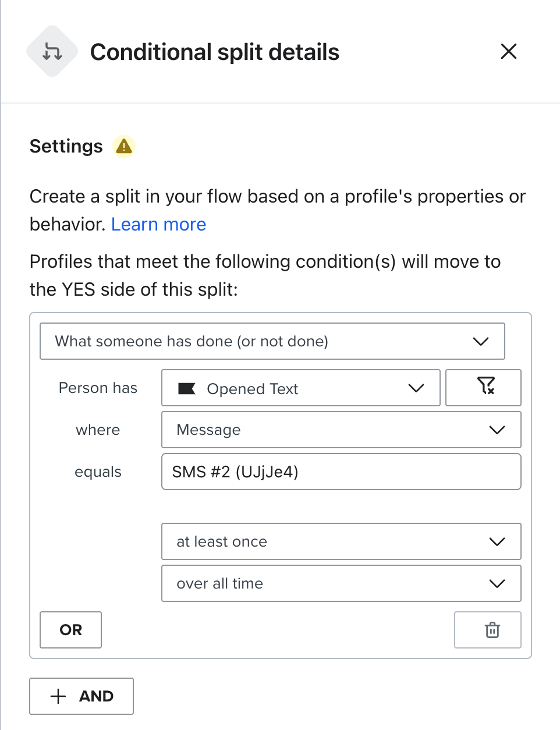The image size is (560, 730).
Task: Expand the Message property dropdown
Action: pos(341,430)
